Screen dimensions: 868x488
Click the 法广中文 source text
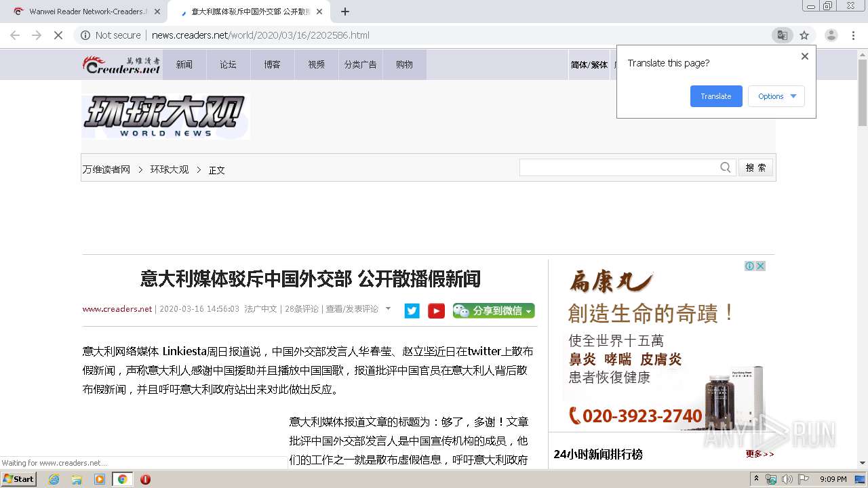pos(261,309)
